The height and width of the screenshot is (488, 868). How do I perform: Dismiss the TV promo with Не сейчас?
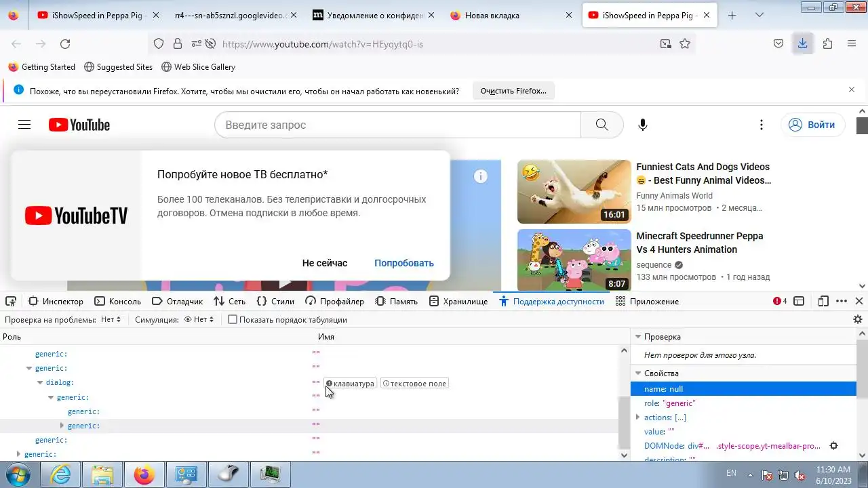[x=325, y=263]
